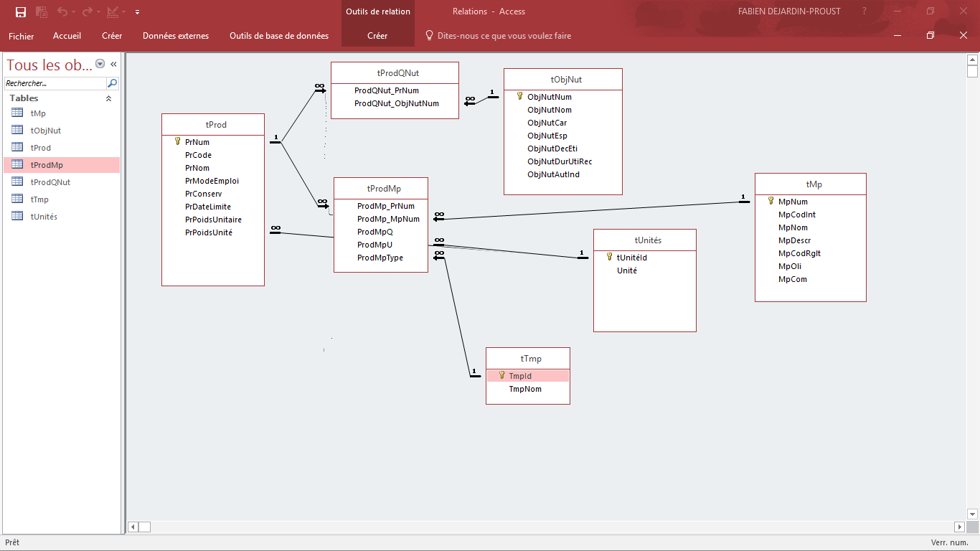This screenshot has width=980, height=551.
Task: Switch to the Créer ribbon tab next to Accueil
Action: coord(112,36)
